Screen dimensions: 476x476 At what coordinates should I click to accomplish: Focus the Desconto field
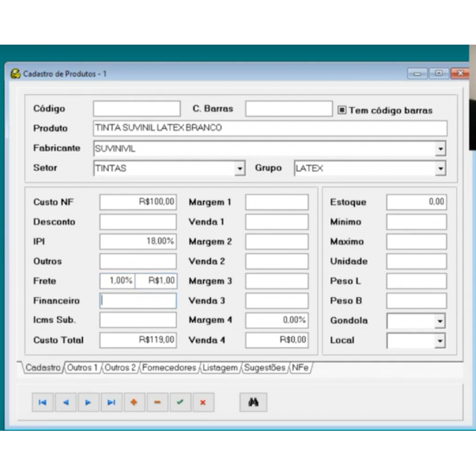138,222
